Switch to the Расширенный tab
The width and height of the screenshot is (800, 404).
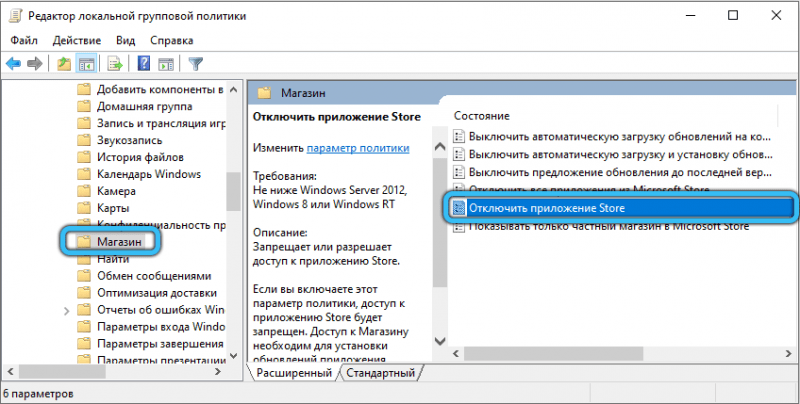[294, 373]
